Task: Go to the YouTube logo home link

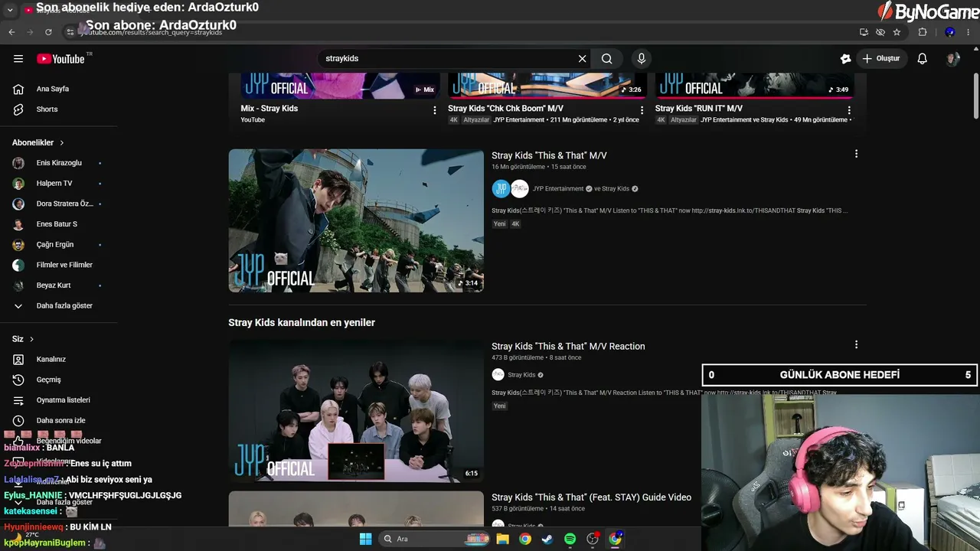Action: (x=60, y=59)
